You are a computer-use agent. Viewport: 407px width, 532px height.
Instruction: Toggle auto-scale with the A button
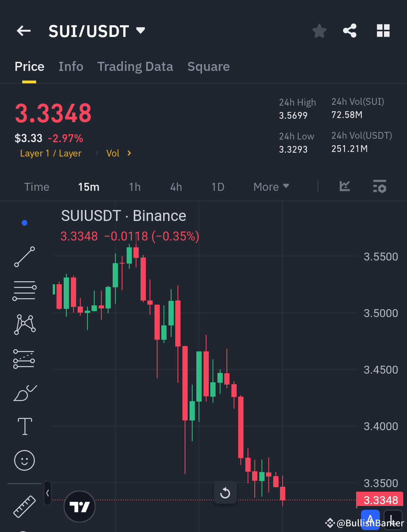370,519
